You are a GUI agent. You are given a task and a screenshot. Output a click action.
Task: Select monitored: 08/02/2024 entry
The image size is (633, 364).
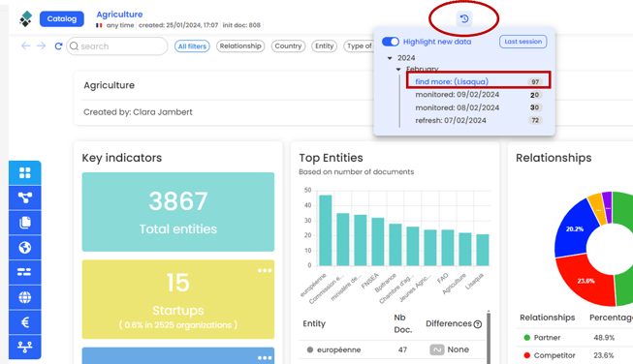pyautogui.click(x=478, y=107)
